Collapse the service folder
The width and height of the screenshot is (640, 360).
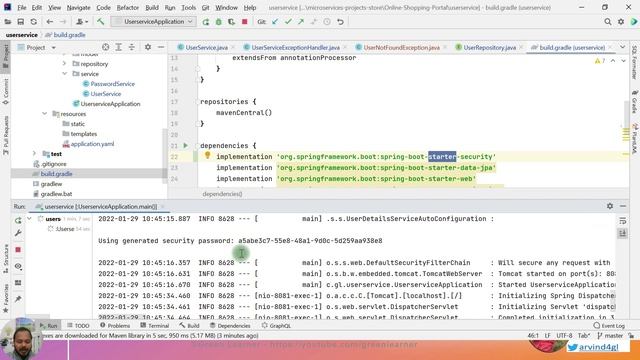(x=64, y=74)
